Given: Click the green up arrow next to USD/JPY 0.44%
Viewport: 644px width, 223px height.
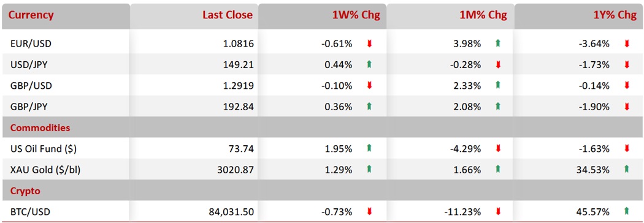Looking at the screenshot, I should tap(369, 64).
